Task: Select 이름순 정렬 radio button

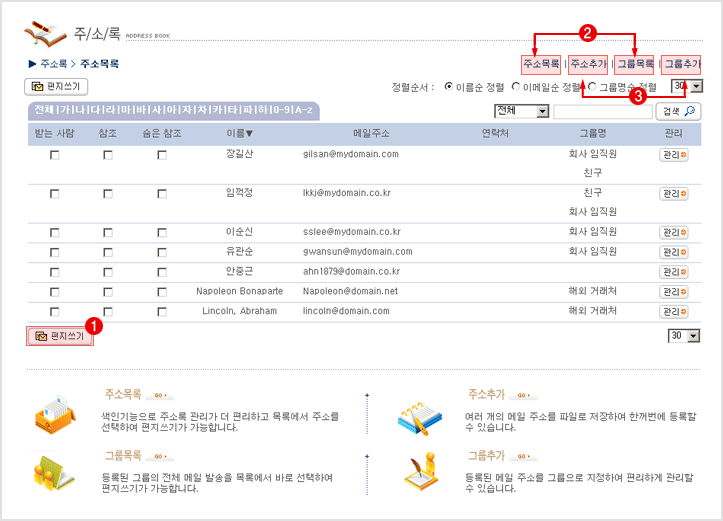Action: tap(448, 87)
